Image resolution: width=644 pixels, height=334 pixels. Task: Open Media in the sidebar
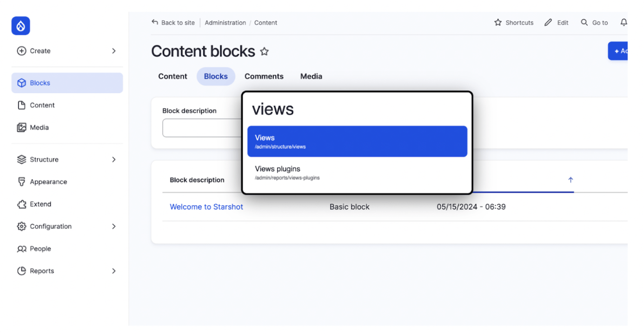click(39, 127)
